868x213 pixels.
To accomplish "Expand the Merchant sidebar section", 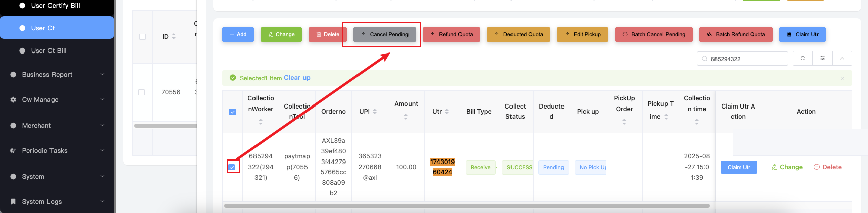I will coord(57,126).
